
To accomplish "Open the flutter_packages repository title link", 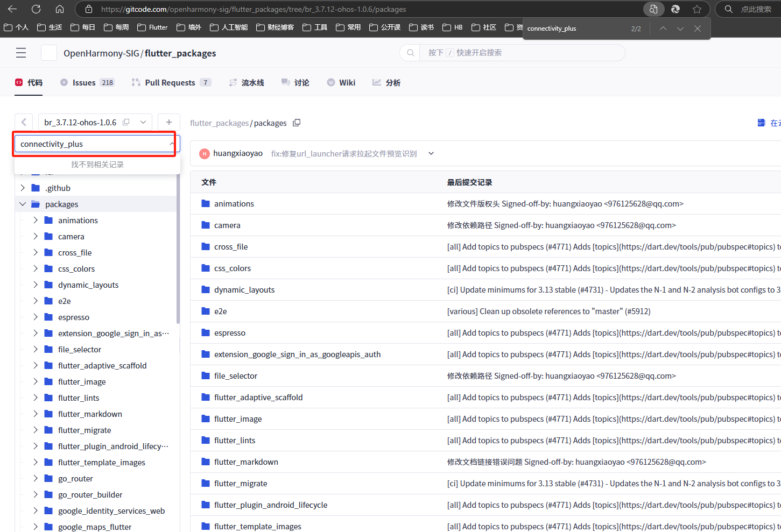I will [180, 53].
